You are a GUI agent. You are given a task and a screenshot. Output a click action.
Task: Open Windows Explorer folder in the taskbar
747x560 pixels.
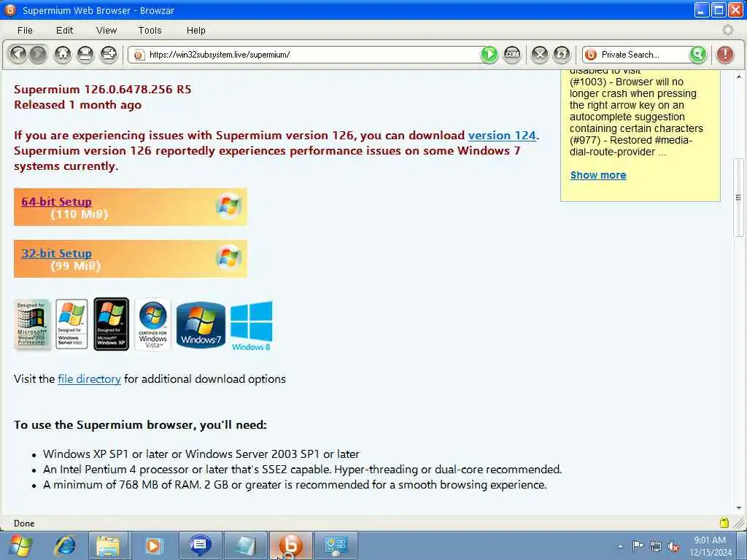108,545
